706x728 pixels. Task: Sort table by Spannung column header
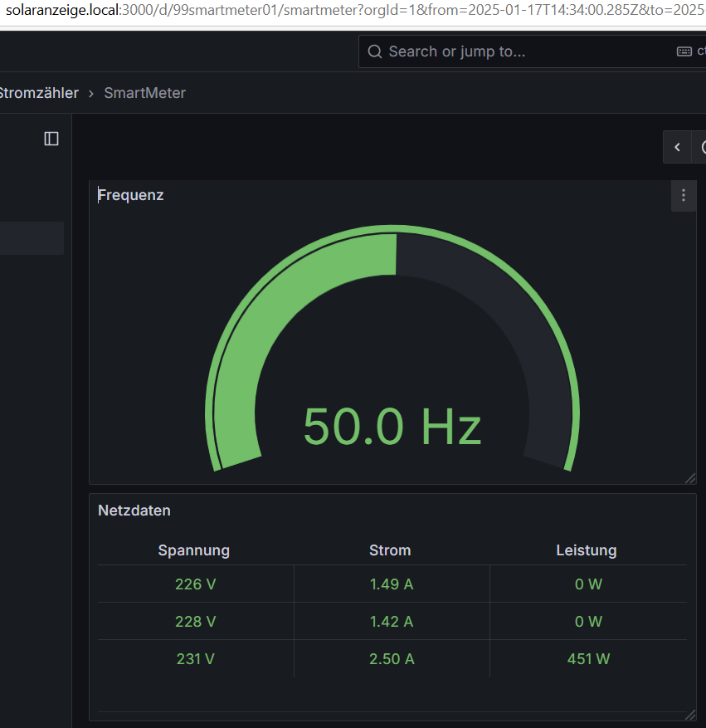pos(194,550)
